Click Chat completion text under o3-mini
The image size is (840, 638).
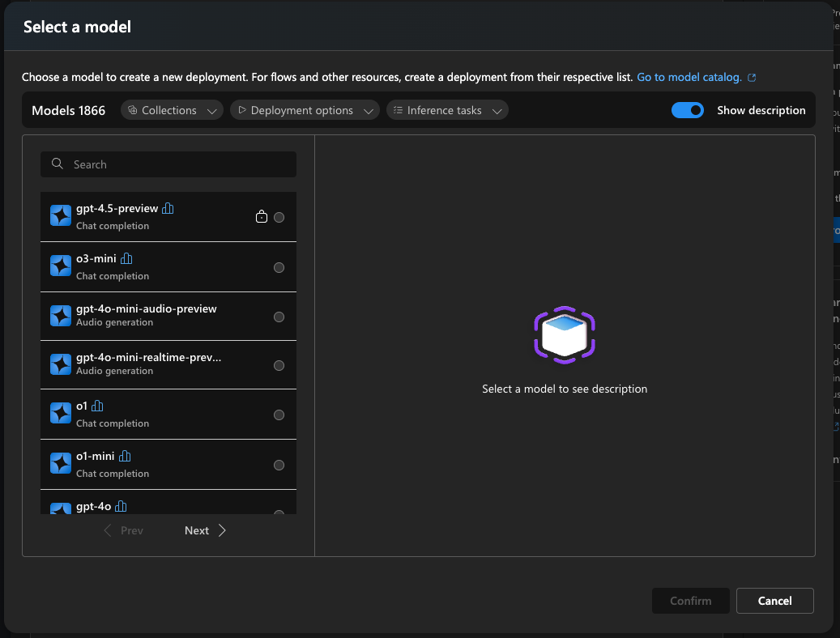[113, 276]
